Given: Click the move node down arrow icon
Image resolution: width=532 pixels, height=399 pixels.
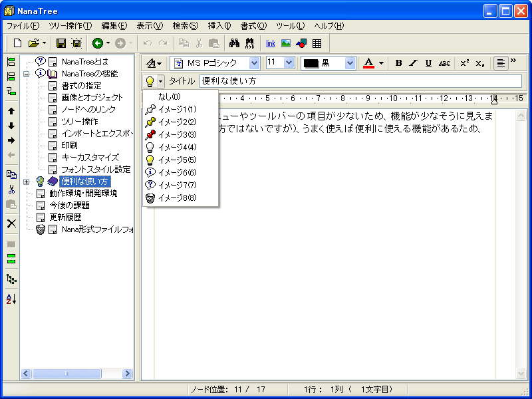Looking at the screenshot, I should (11, 126).
